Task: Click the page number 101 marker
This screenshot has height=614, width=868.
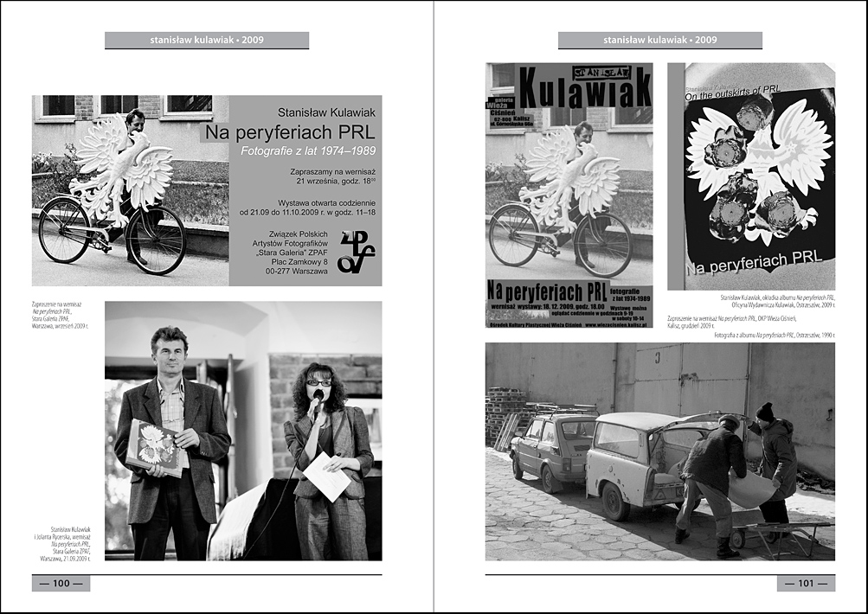Action: tap(806, 584)
